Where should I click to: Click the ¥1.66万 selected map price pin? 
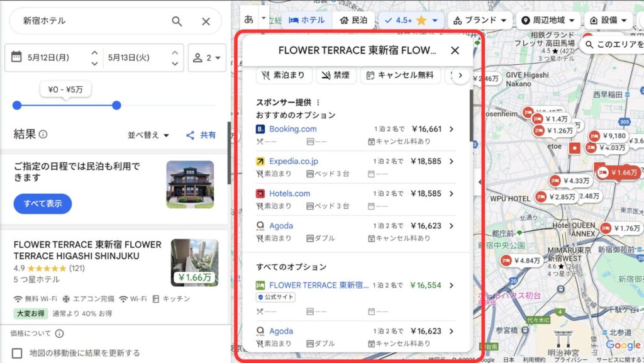(619, 173)
